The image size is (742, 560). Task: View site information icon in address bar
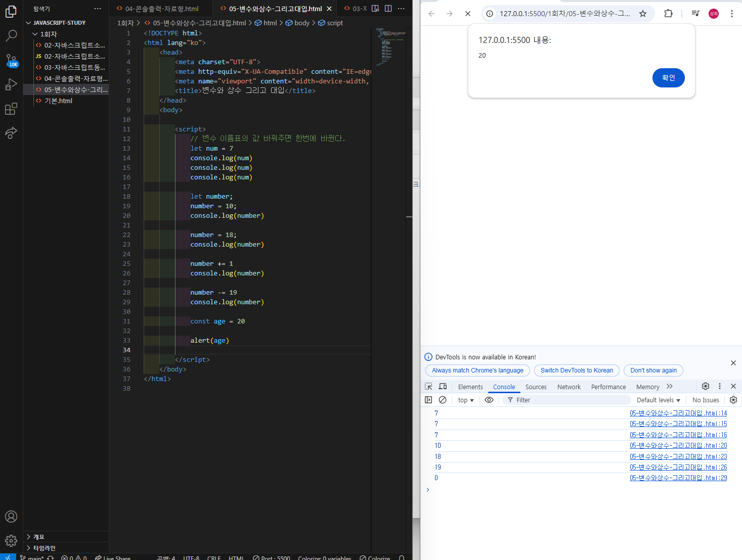(490, 14)
